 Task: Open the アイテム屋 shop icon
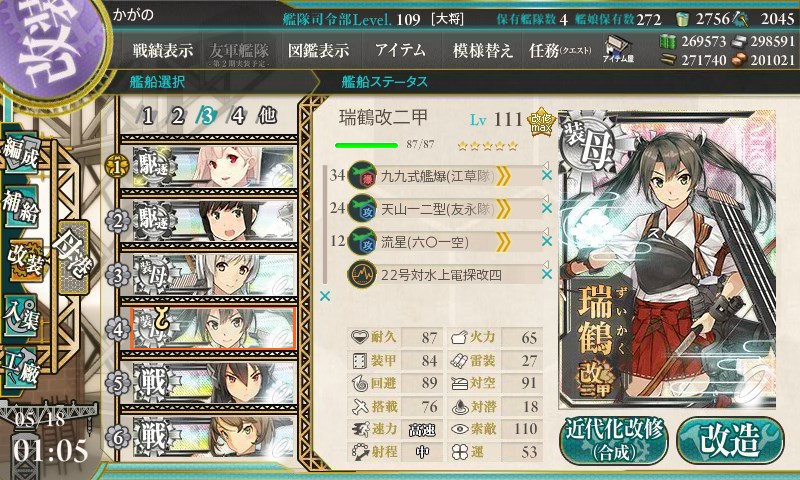(x=618, y=49)
